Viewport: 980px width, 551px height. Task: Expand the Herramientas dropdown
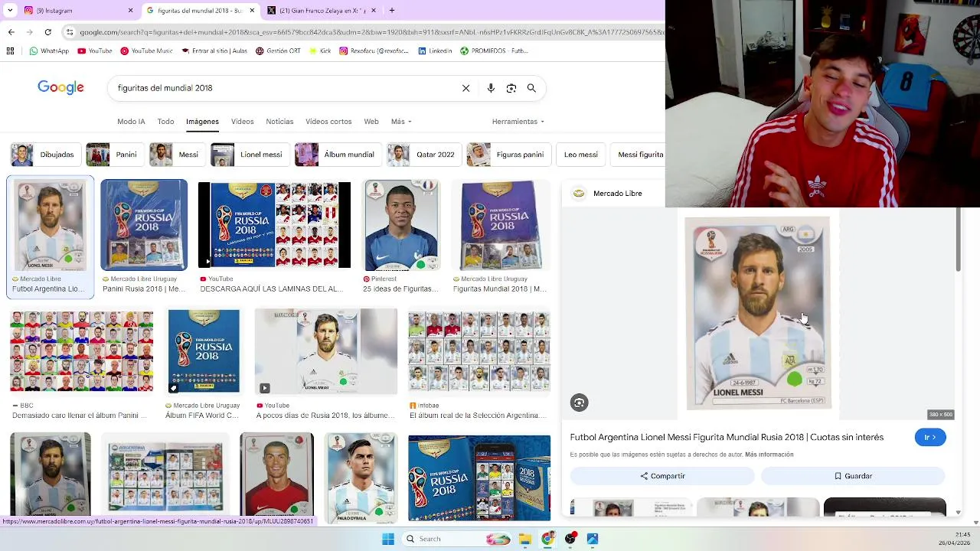(x=518, y=122)
